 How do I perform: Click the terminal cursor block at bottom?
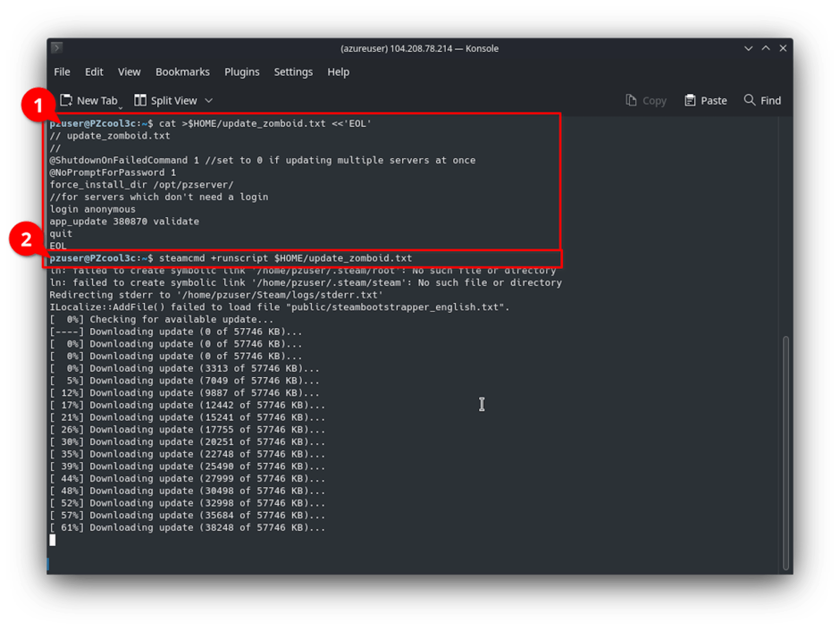pos(52,540)
